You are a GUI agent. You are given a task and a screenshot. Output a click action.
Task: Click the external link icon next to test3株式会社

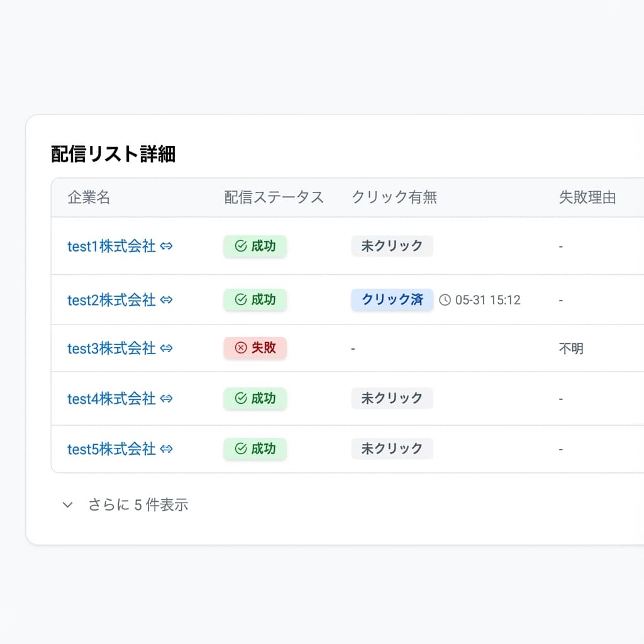click(x=167, y=348)
